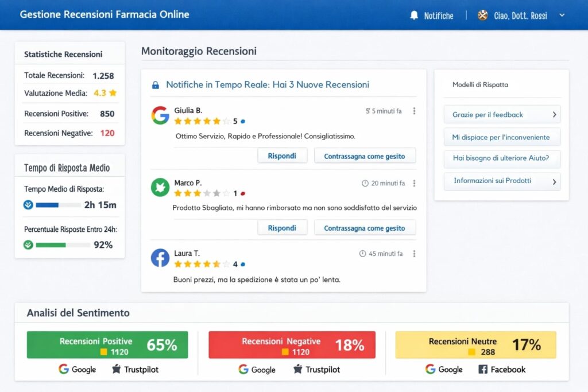Image resolution: width=588 pixels, height=392 pixels.
Task: Click the Trustpilot star under Recensioni Positive
Action: tap(116, 369)
